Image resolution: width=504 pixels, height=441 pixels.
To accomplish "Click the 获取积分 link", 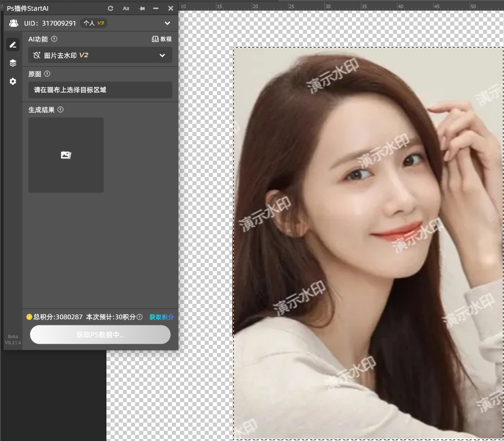I will coord(161,317).
